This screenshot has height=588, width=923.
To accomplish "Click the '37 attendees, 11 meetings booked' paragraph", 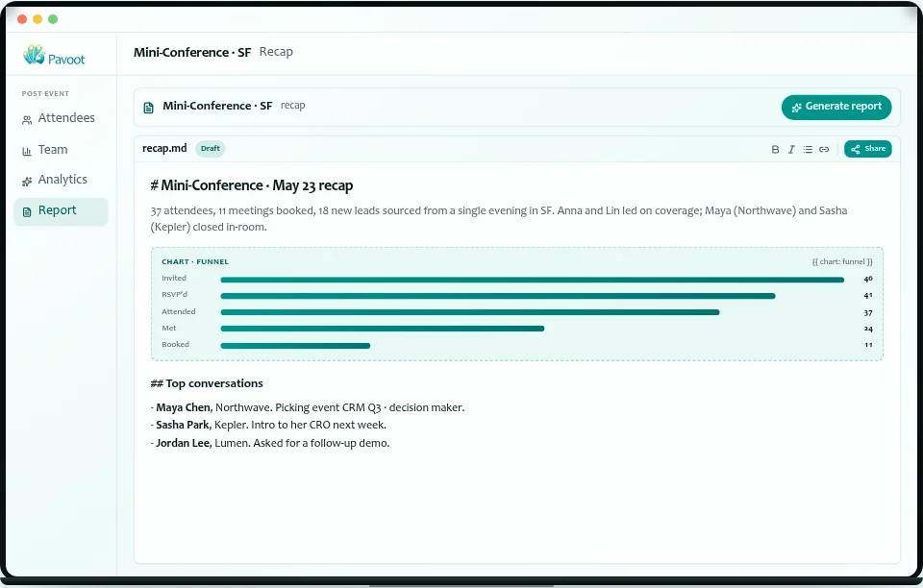I will pos(499,219).
